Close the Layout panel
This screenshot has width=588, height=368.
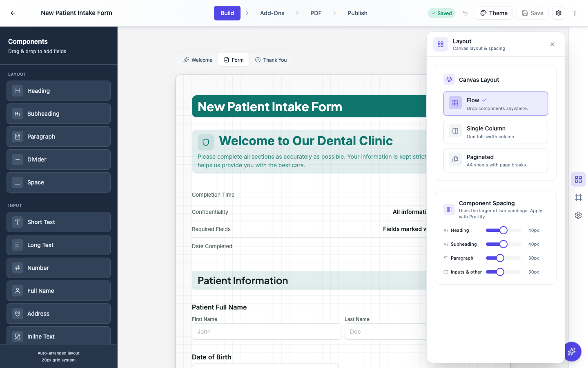coord(552,44)
